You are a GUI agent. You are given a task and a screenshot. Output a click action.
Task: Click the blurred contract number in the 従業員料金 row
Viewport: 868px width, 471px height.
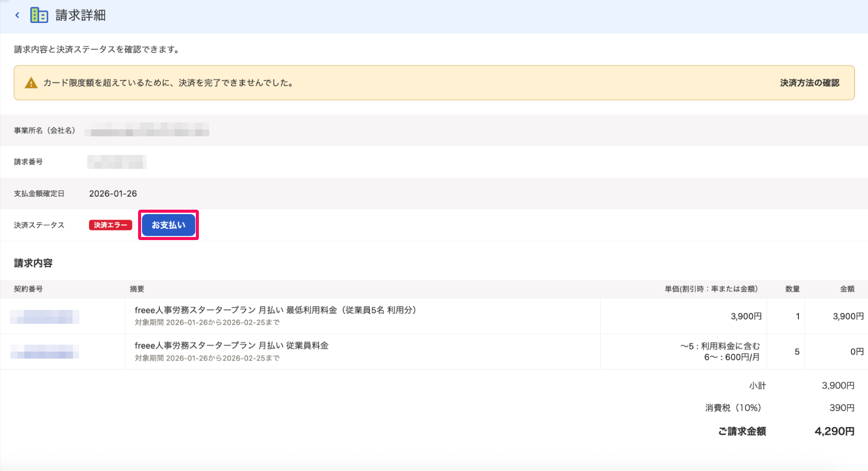[45, 352]
